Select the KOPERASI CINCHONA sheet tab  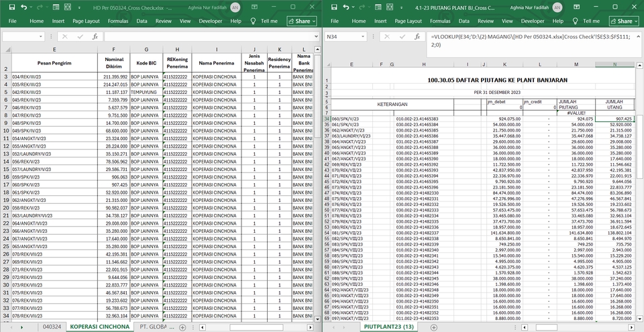point(99,327)
